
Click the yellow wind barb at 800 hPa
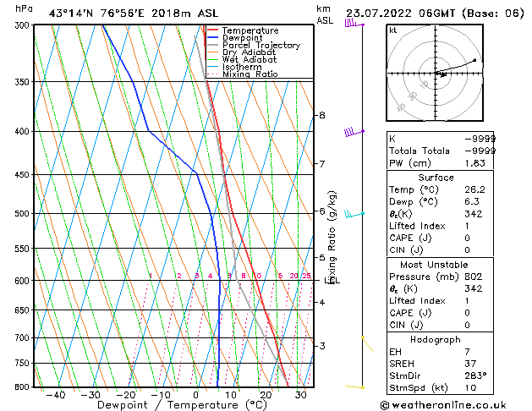355,386
